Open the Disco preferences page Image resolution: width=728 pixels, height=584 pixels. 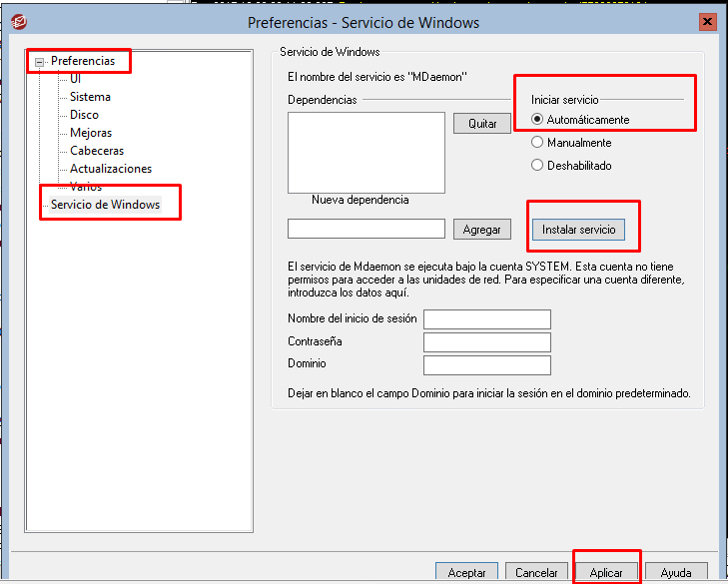tap(84, 115)
